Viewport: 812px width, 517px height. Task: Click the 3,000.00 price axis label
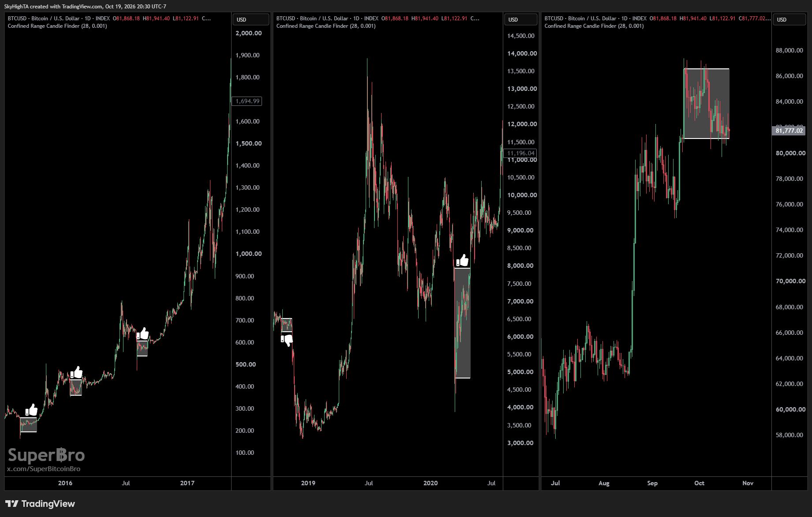520,443
